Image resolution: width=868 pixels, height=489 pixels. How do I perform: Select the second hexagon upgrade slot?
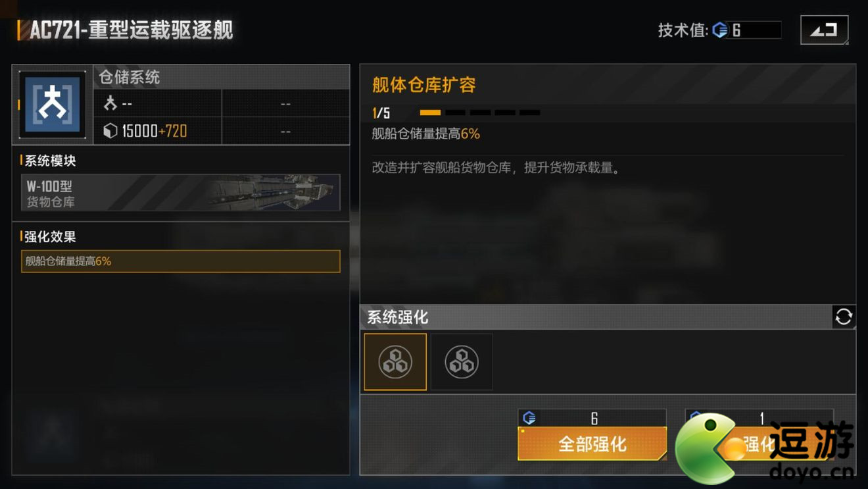[x=462, y=362]
